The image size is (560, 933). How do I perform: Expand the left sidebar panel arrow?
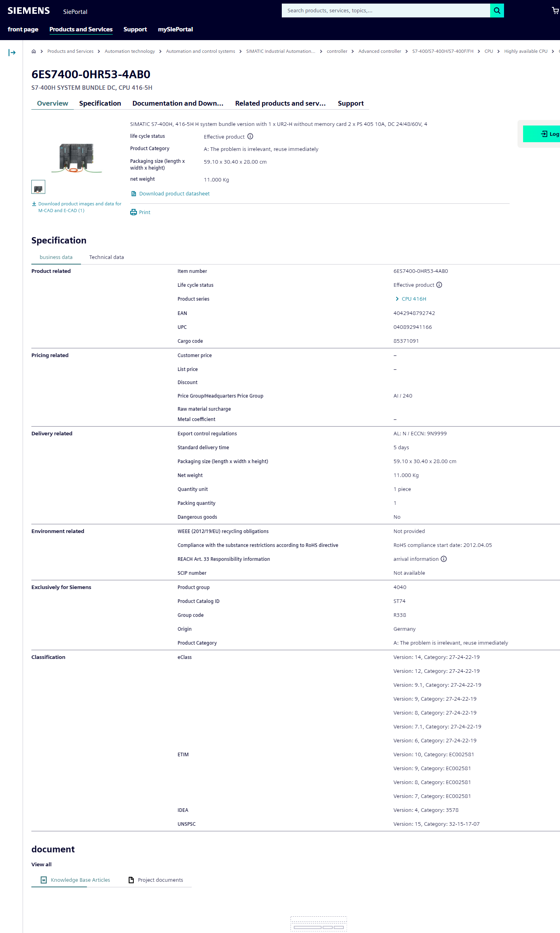point(12,52)
